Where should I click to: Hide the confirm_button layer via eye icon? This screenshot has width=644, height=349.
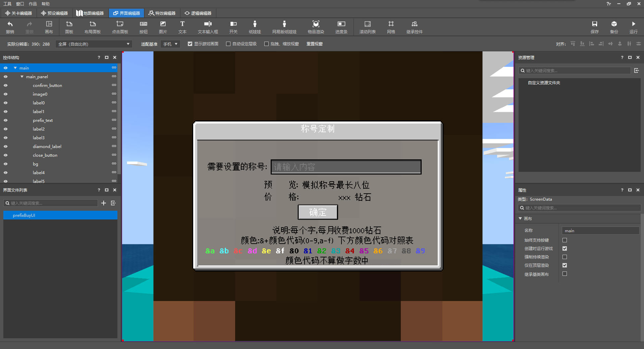(5, 86)
